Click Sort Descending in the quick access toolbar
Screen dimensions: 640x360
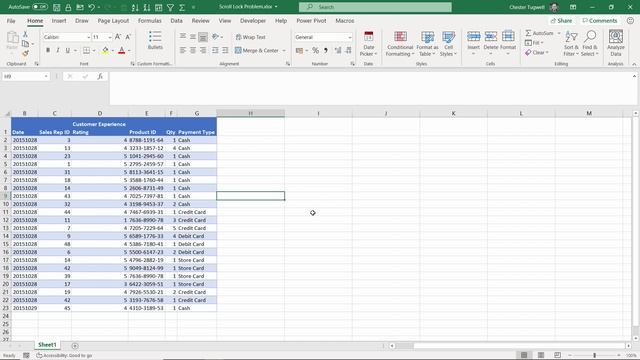point(147,7)
